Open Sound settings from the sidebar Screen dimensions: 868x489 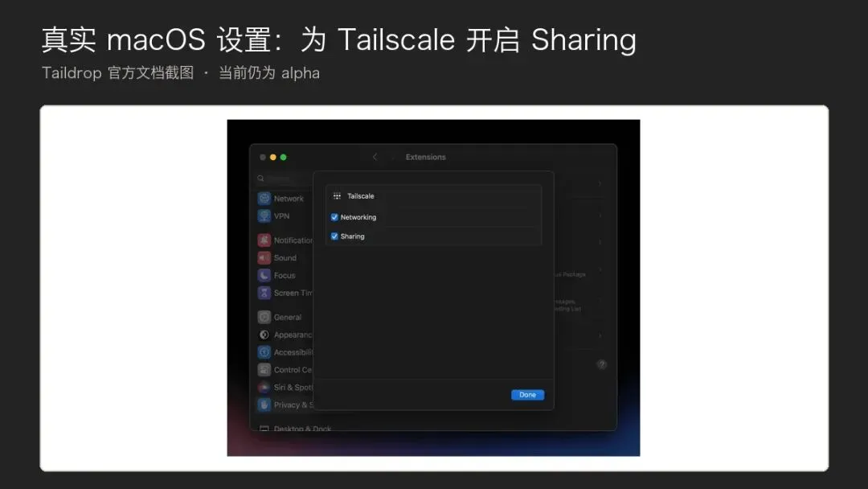[x=284, y=258]
